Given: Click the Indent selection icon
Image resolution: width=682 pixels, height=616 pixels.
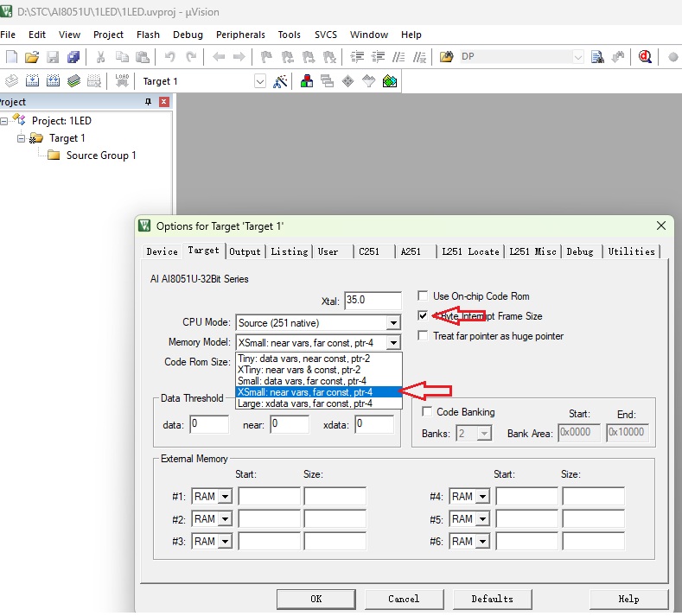Looking at the screenshot, I should pyautogui.click(x=357, y=57).
